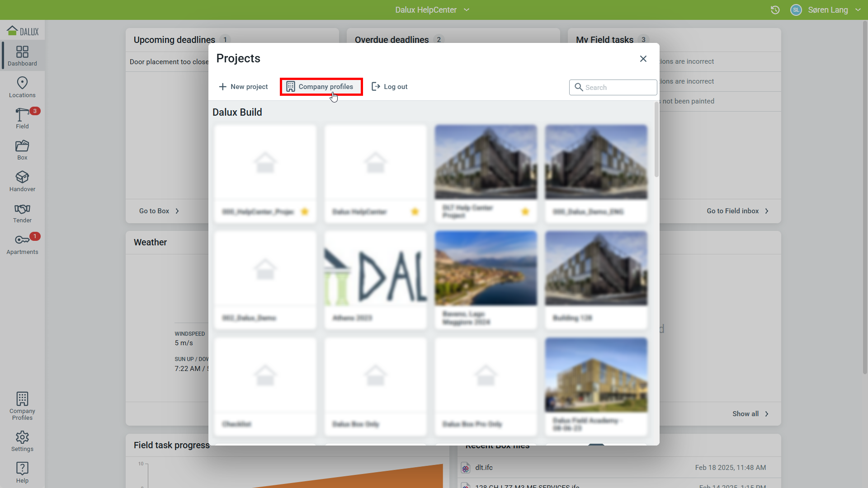Toggle favorite star on first project card
Image resolution: width=868 pixels, height=488 pixels.
(x=305, y=211)
